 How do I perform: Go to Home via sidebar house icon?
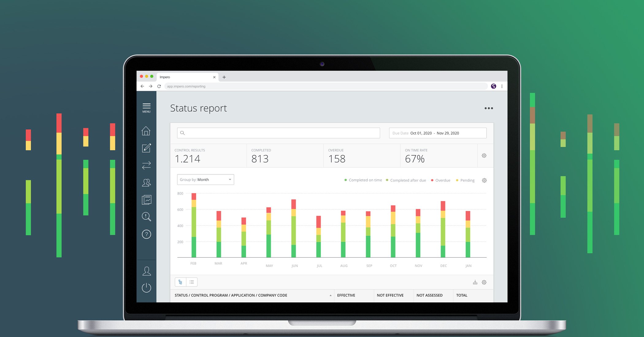point(146,131)
